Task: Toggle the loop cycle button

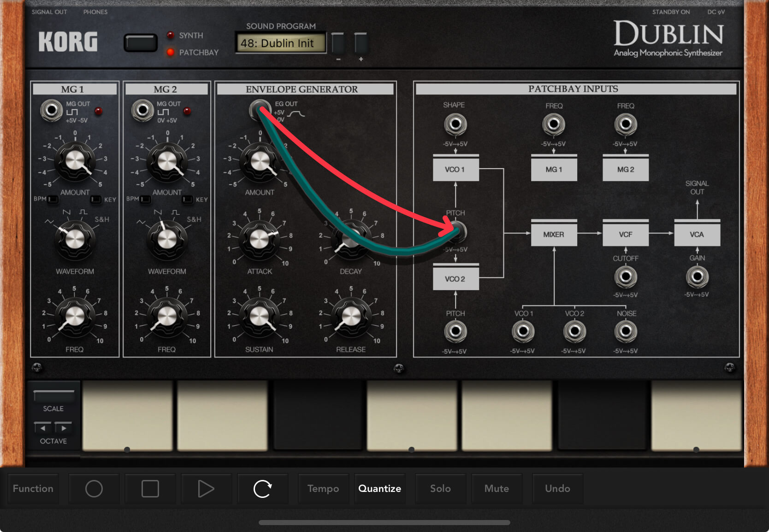Action: click(262, 489)
